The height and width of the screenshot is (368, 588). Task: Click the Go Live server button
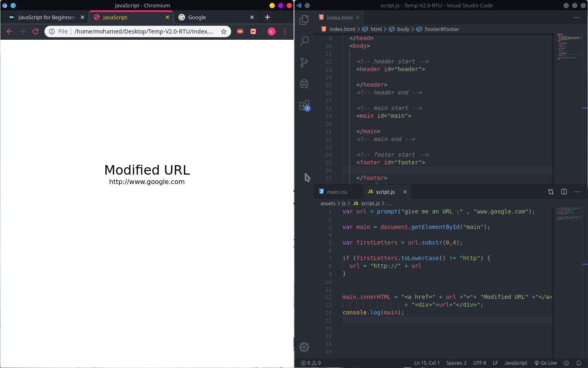(x=546, y=363)
